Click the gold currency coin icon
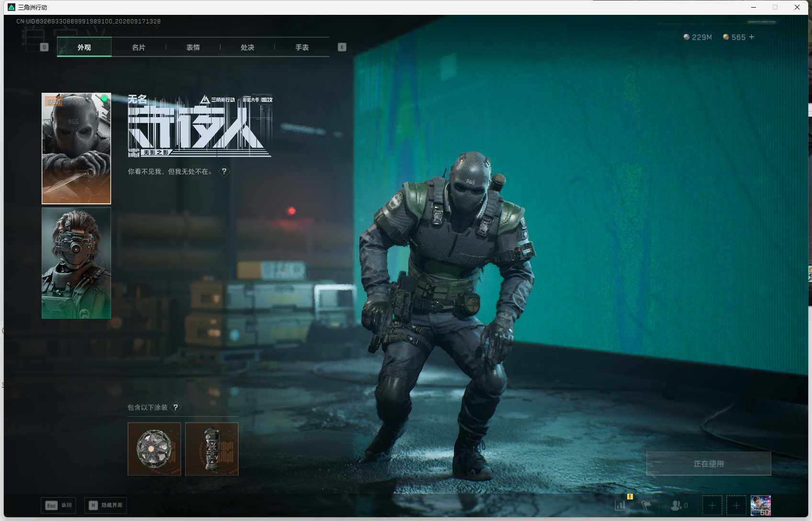The height and width of the screenshot is (521, 812). click(x=726, y=37)
